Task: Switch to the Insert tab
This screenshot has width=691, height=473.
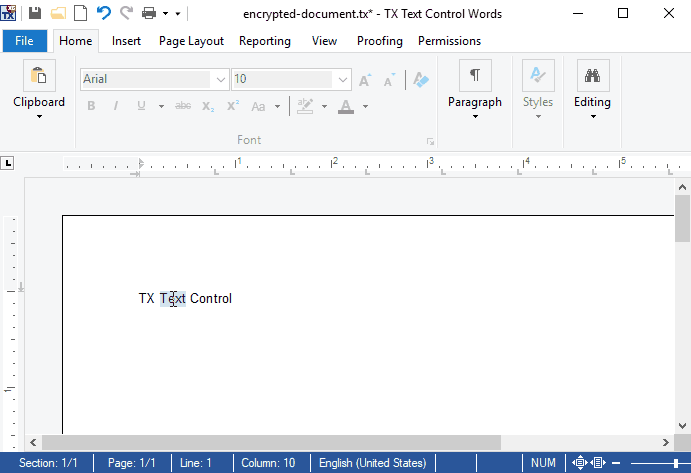Action: (x=126, y=41)
